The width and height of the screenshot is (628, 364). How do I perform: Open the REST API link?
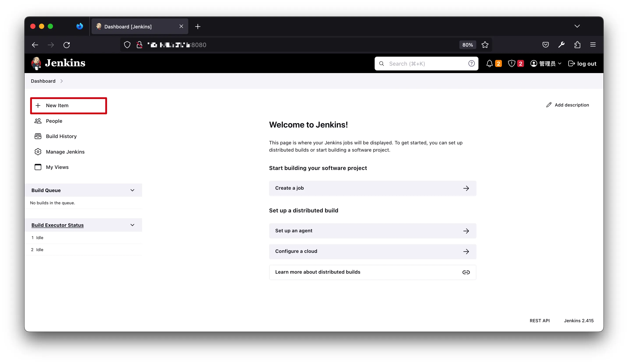[x=540, y=321]
